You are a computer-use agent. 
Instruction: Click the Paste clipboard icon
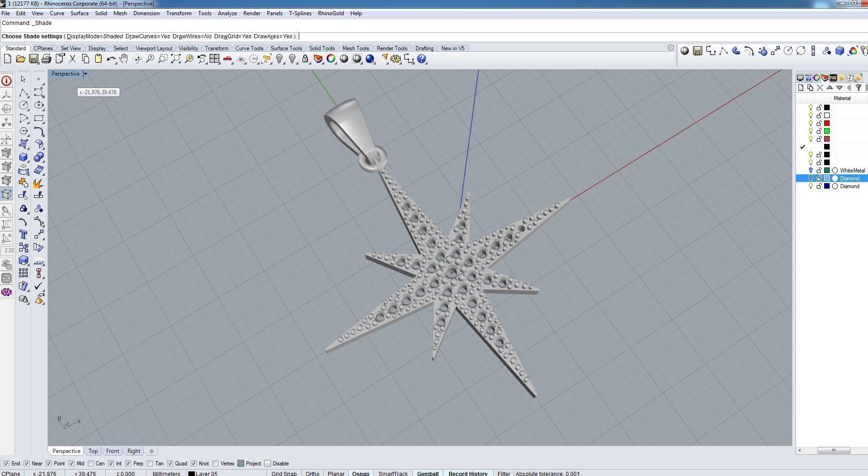pos(98,59)
